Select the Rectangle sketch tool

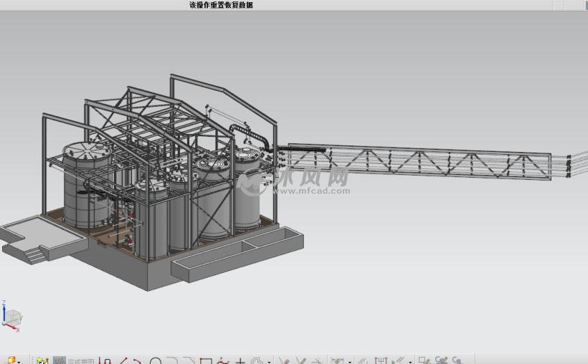pos(206,361)
